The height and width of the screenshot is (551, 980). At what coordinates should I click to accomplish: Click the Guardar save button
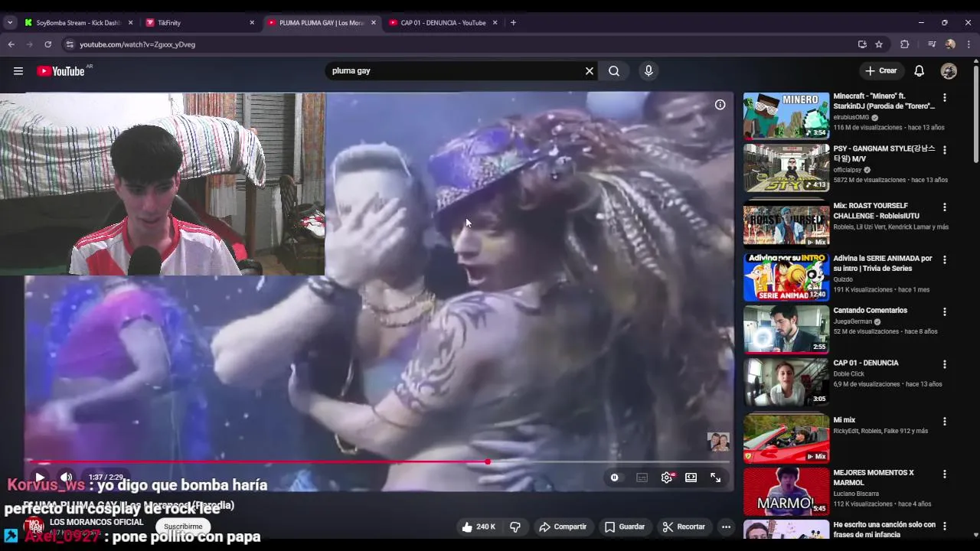click(625, 527)
